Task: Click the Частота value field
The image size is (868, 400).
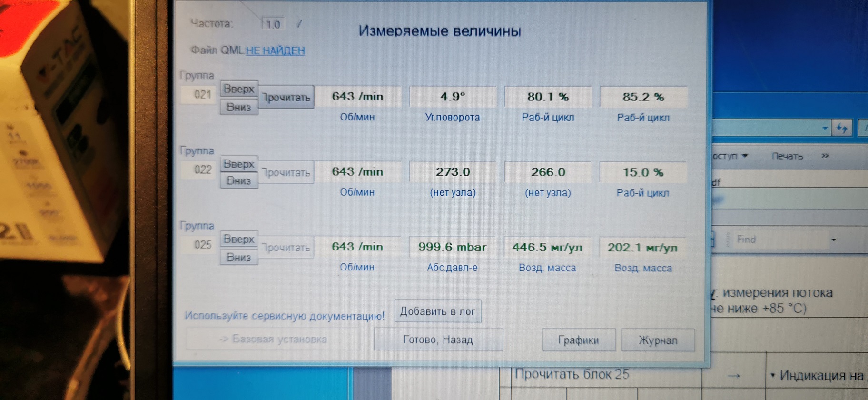Action: 273,24
